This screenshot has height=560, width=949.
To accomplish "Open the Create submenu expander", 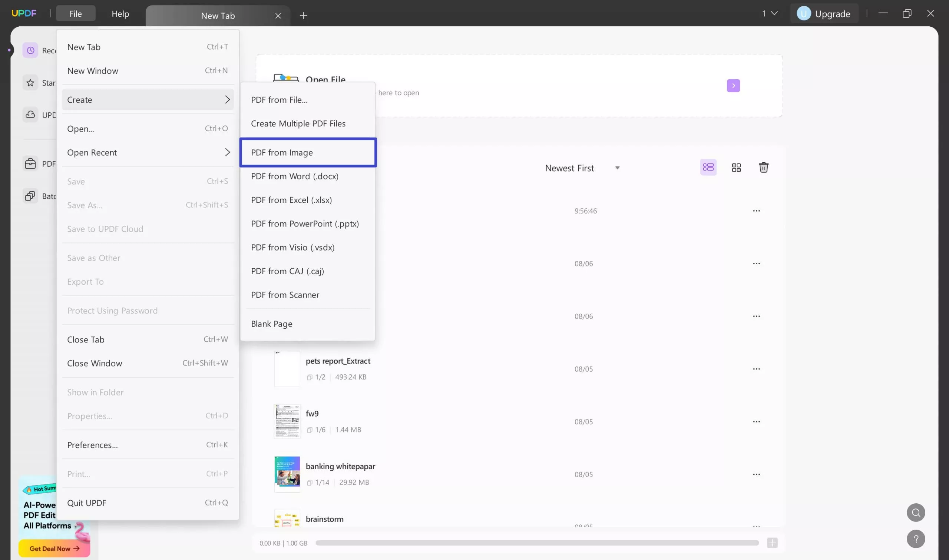I will [x=226, y=99].
